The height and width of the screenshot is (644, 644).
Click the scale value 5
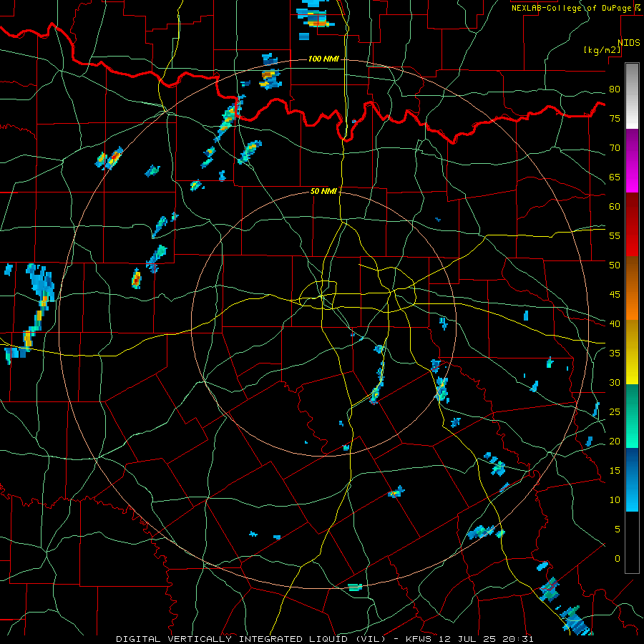coord(618,529)
